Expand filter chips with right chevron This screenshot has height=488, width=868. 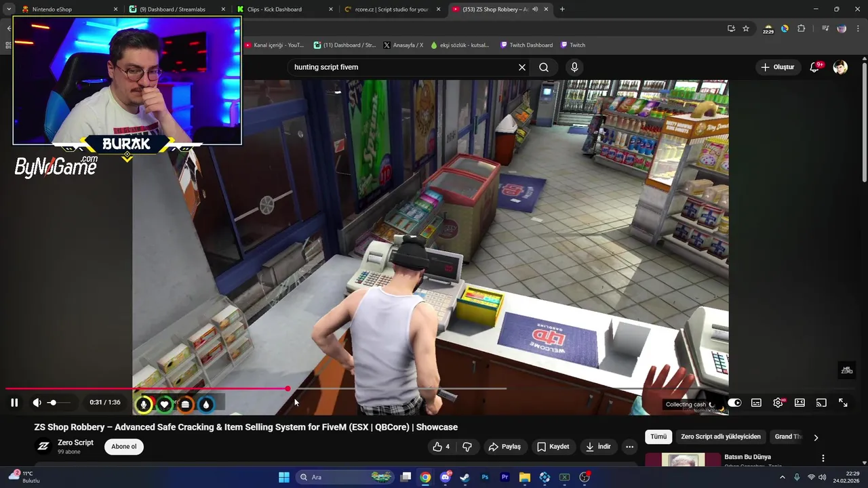(x=816, y=437)
